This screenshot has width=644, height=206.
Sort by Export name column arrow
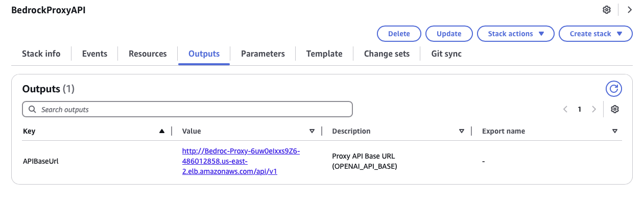coord(615,131)
